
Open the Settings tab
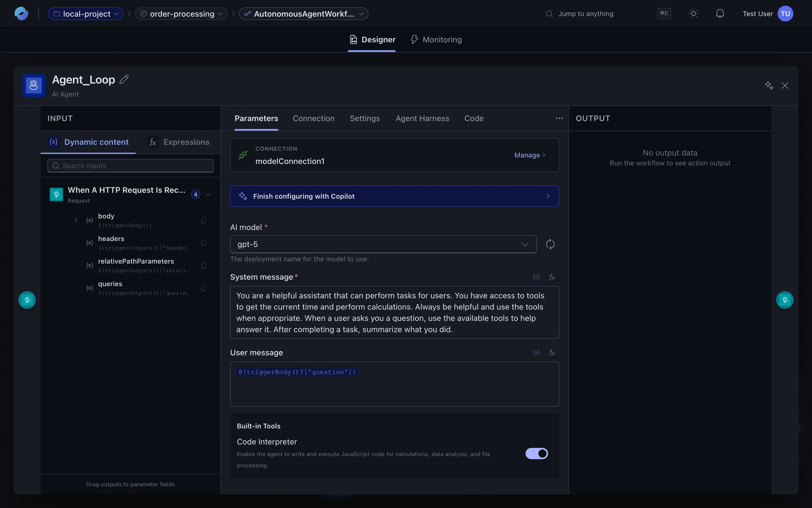point(365,118)
